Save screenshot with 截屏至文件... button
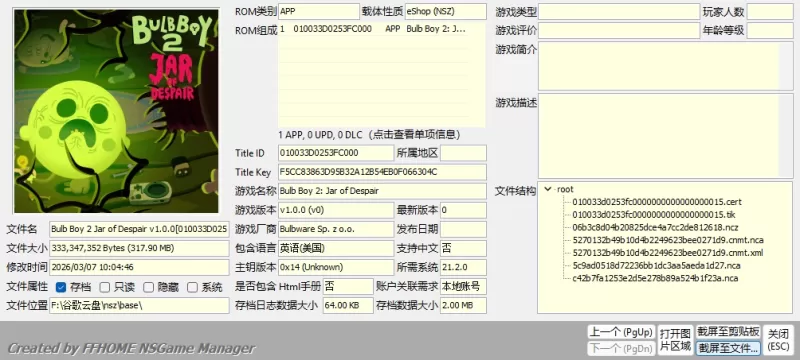Viewport: 800px width, 360px height. click(x=729, y=348)
